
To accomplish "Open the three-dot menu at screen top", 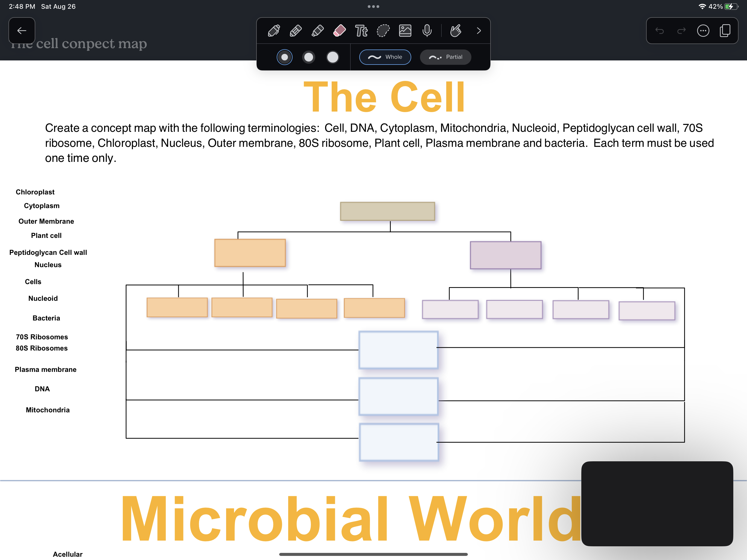I will coord(373,6).
